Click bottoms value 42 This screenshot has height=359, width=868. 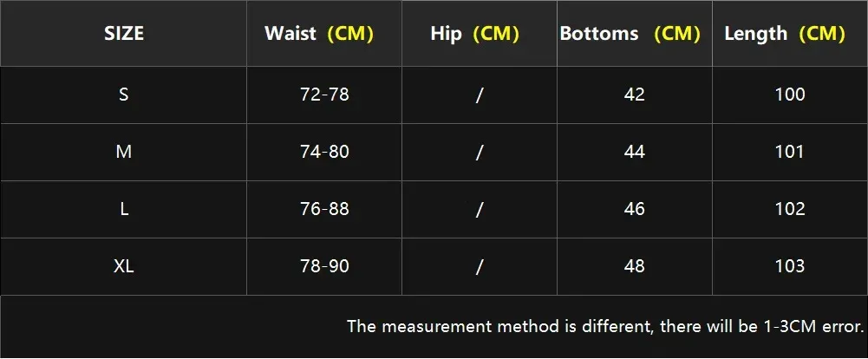[635, 95]
